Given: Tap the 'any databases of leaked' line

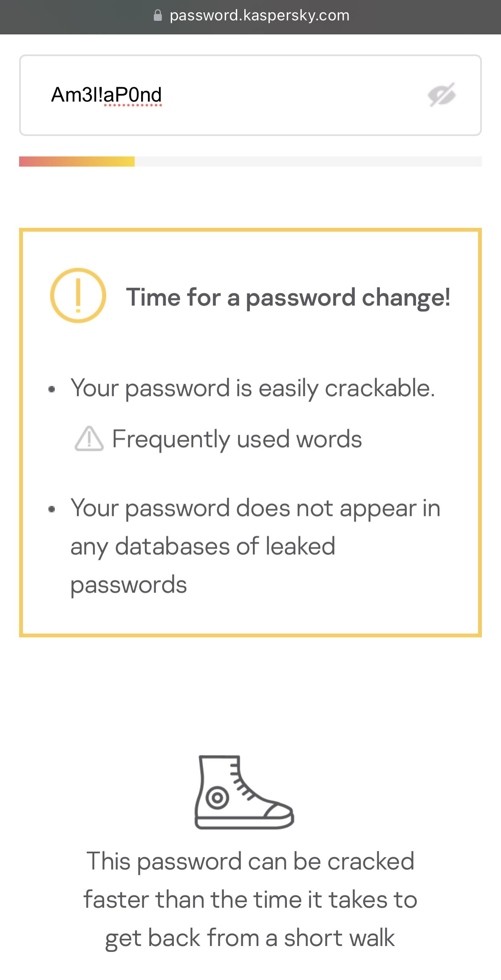Looking at the screenshot, I should coord(203,547).
